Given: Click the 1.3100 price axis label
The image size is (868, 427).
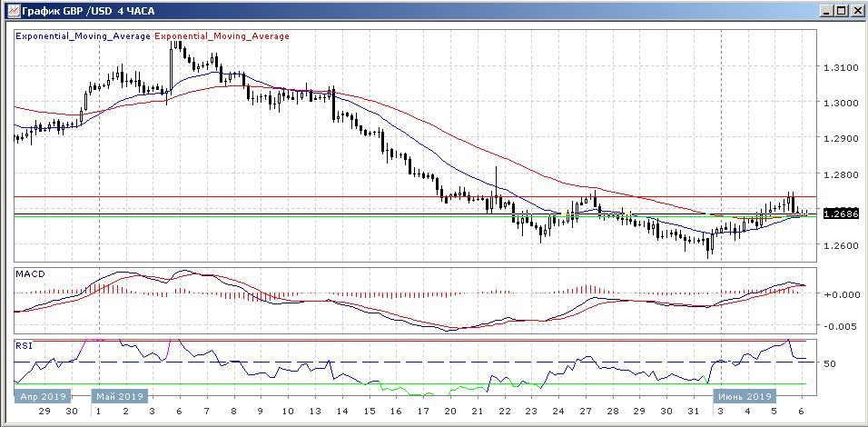Looking at the screenshot, I should [x=842, y=67].
